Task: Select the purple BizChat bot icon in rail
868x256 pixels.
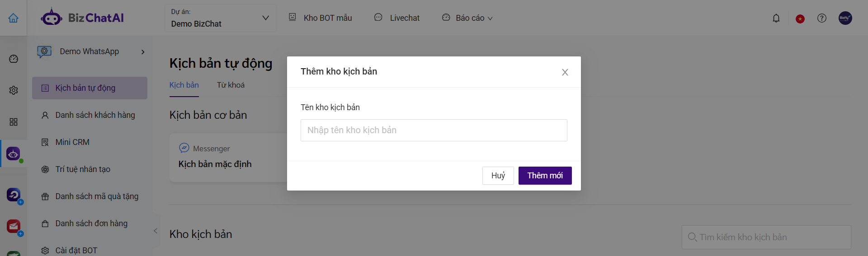Action: click(14, 154)
